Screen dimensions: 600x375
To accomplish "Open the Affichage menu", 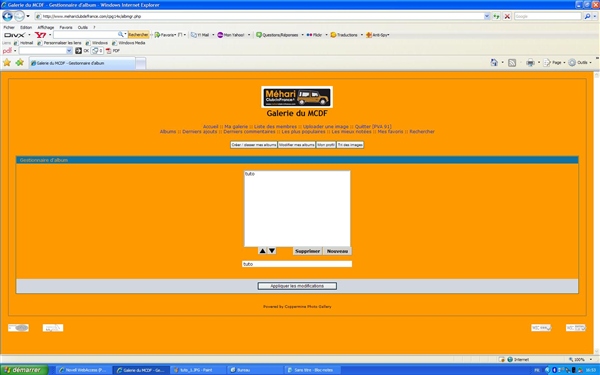I will pos(46,28).
